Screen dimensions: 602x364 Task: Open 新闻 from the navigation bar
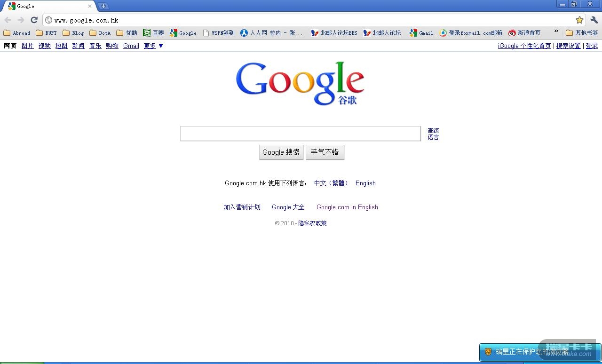[79, 46]
